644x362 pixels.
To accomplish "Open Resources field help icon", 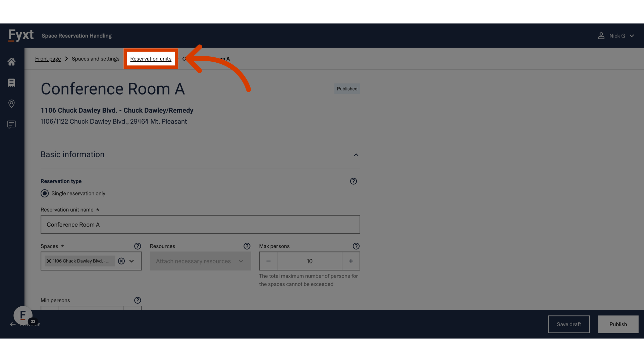I will tap(247, 246).
